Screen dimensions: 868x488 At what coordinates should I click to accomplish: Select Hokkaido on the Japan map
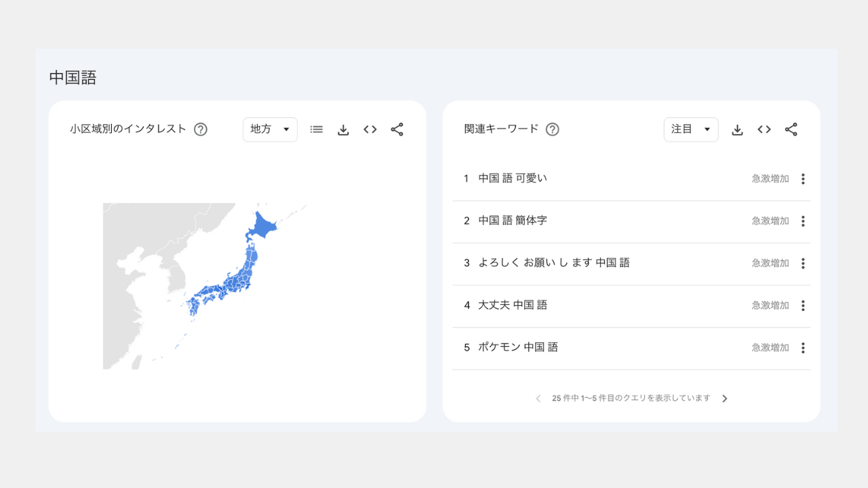coord(262,226)
